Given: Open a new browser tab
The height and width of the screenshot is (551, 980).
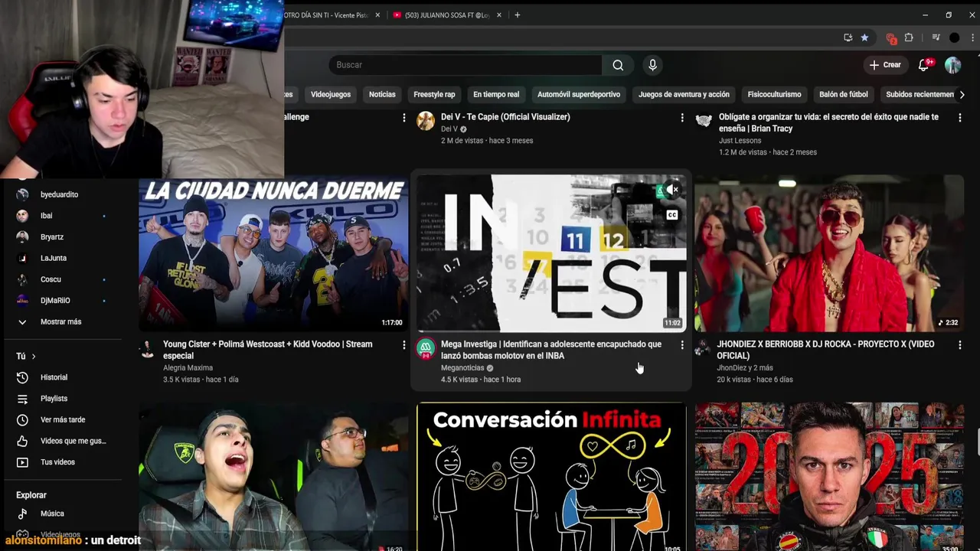Looking at the screenshot, I should [x=517, y=15].
